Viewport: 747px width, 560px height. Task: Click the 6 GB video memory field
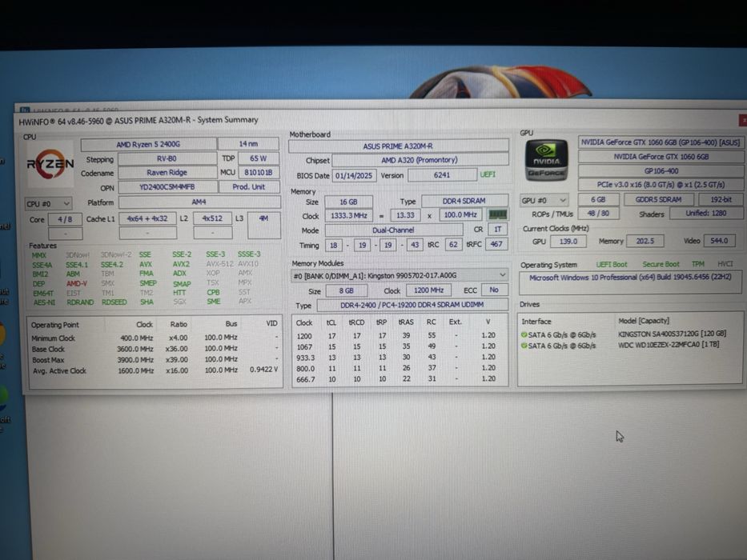(x=598, y=199)
